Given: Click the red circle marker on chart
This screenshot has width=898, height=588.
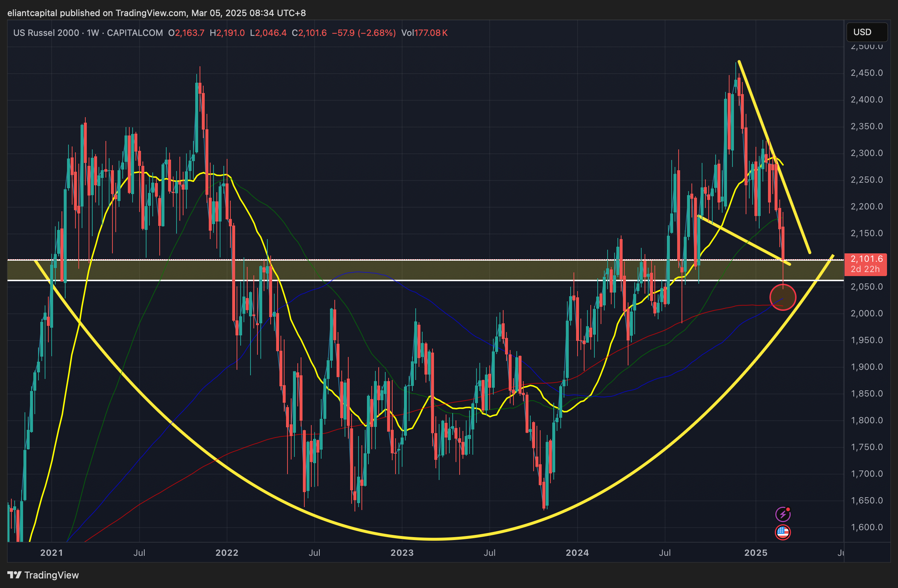Looking at the screenshot, I should 783,297.
